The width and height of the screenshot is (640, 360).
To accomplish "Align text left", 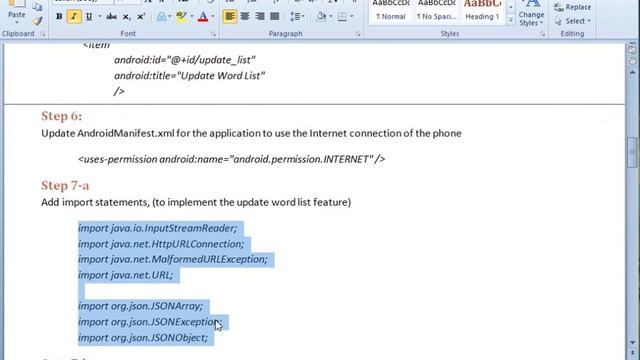I will click(x=230, y=17).
